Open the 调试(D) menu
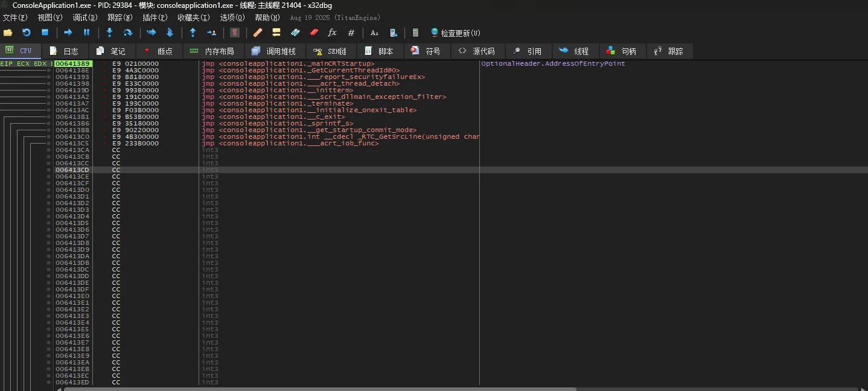 85,17
